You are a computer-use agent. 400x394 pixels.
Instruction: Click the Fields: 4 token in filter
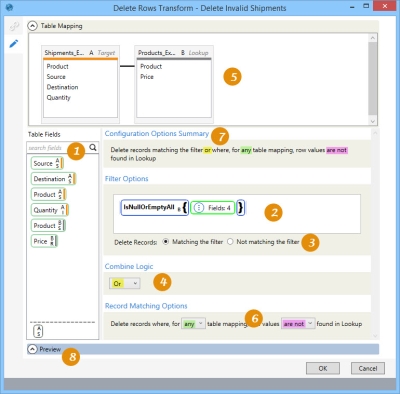point(213,208)
